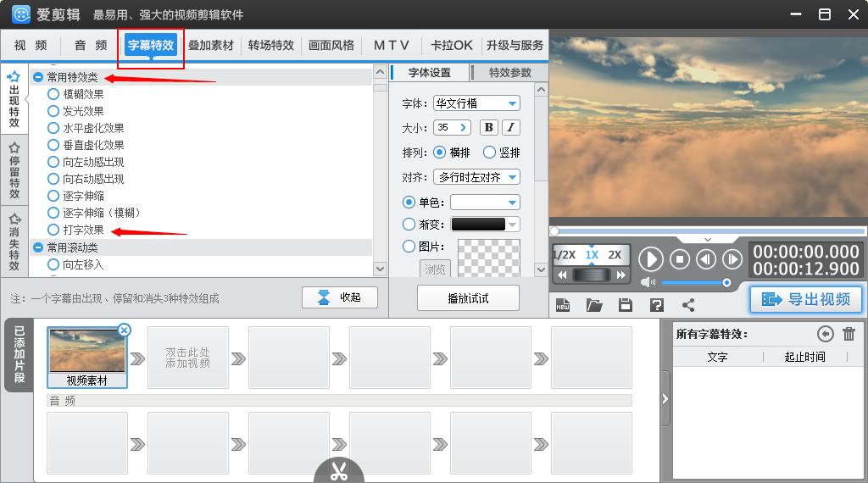The height and width of the screenshot is (483, 868).
Task: Click the 收起 collapse button
Action: [x=340, y=297]
